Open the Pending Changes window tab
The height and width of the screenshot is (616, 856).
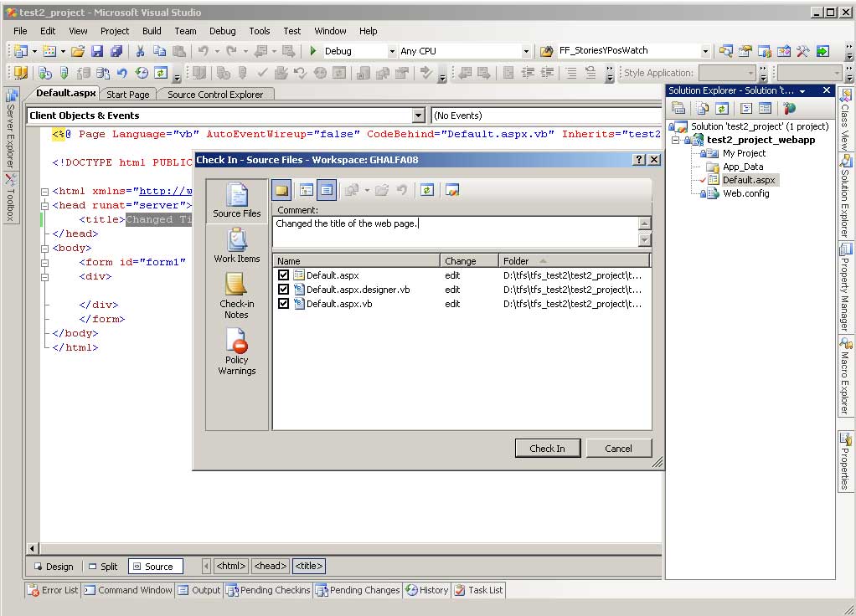click(x=358, y=590)
